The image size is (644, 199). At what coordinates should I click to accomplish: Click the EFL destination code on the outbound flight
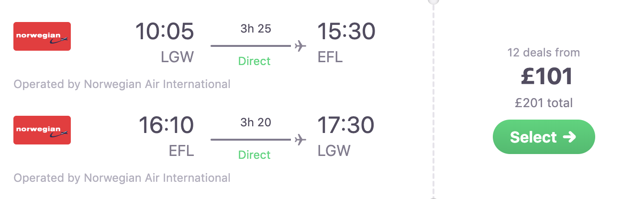point(331,57)
